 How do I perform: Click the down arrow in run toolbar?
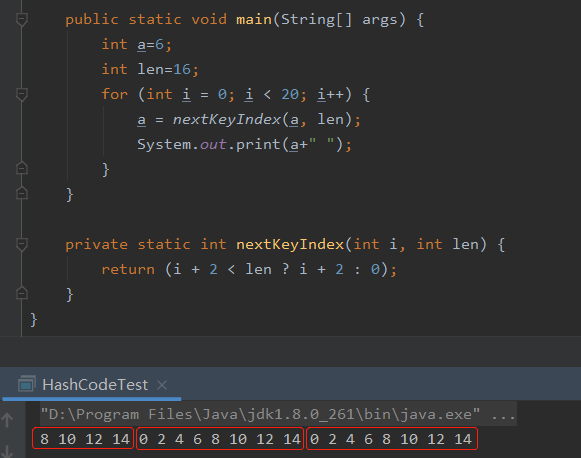(7, 451)
